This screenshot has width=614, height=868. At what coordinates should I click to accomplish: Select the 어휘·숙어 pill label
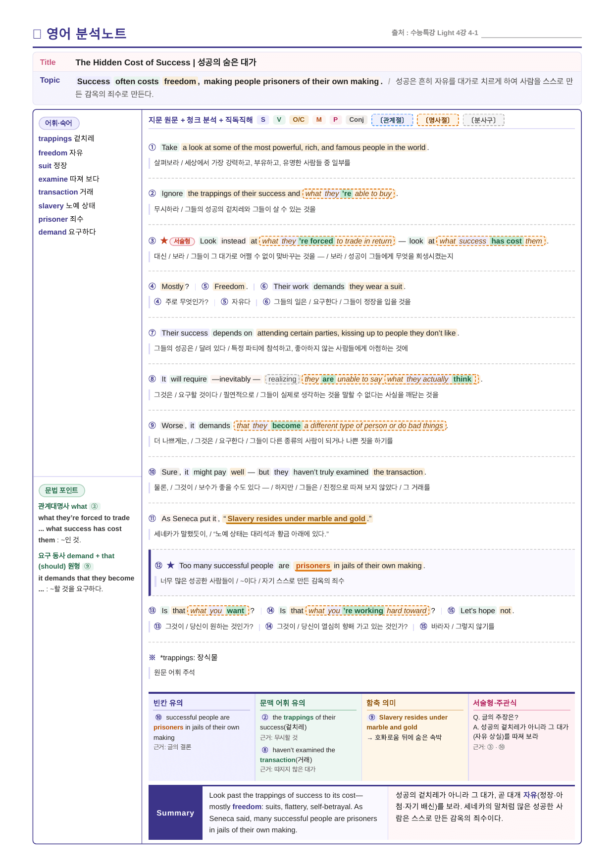tap(59, 123)
